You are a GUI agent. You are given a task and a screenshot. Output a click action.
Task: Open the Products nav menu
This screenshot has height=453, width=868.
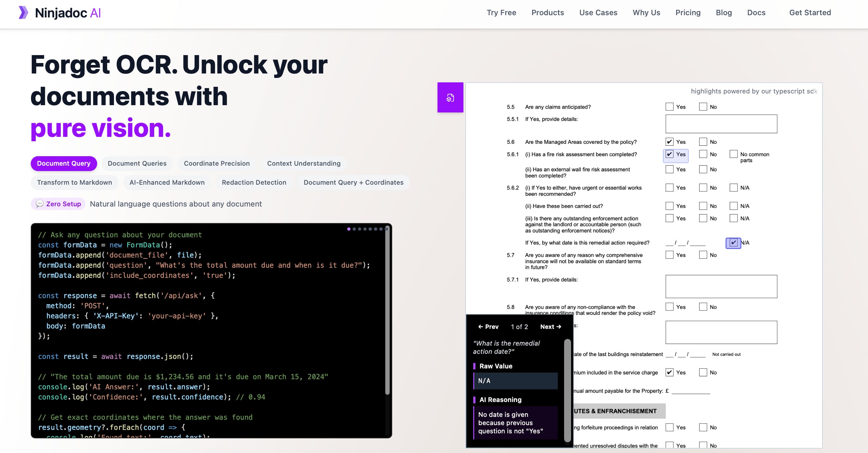pyautogui.click(x=548, y=12)
